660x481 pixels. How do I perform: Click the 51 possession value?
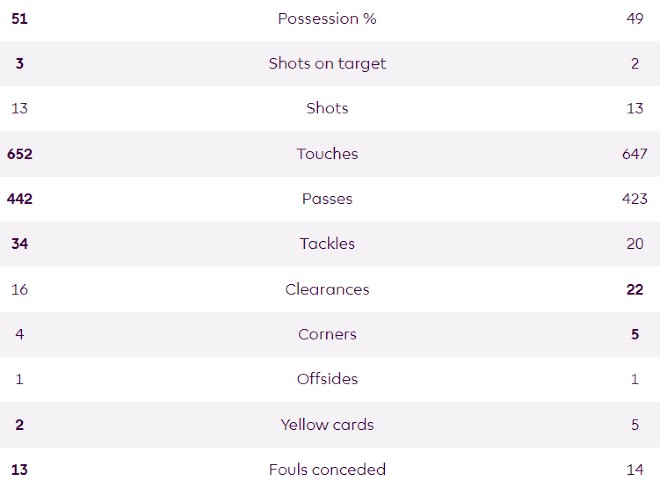pos(19,19)
